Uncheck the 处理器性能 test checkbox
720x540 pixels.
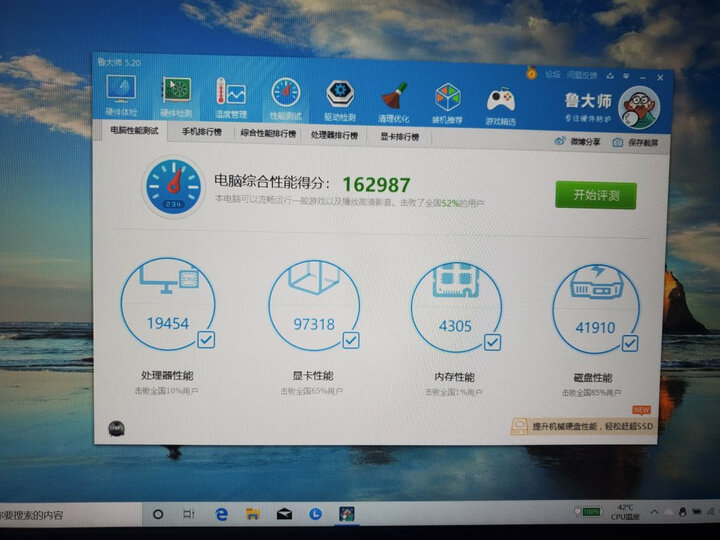point(206,340)
